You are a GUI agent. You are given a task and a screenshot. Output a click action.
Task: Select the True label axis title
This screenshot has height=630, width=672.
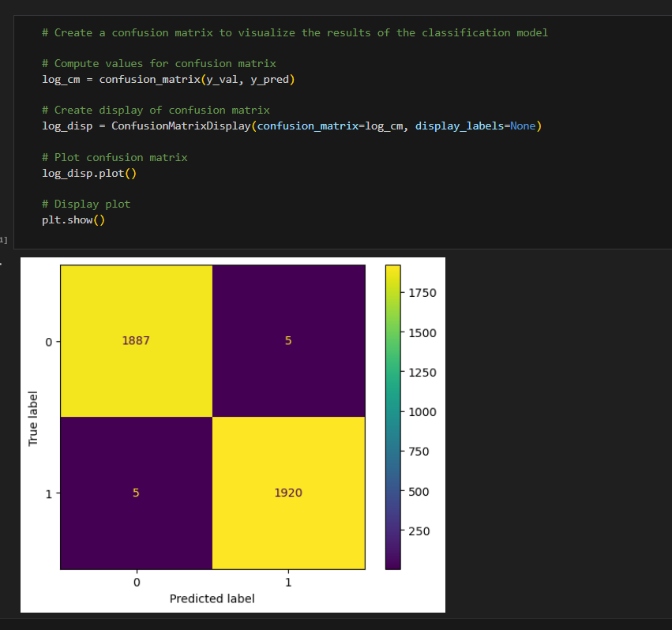tap(32, 416)
